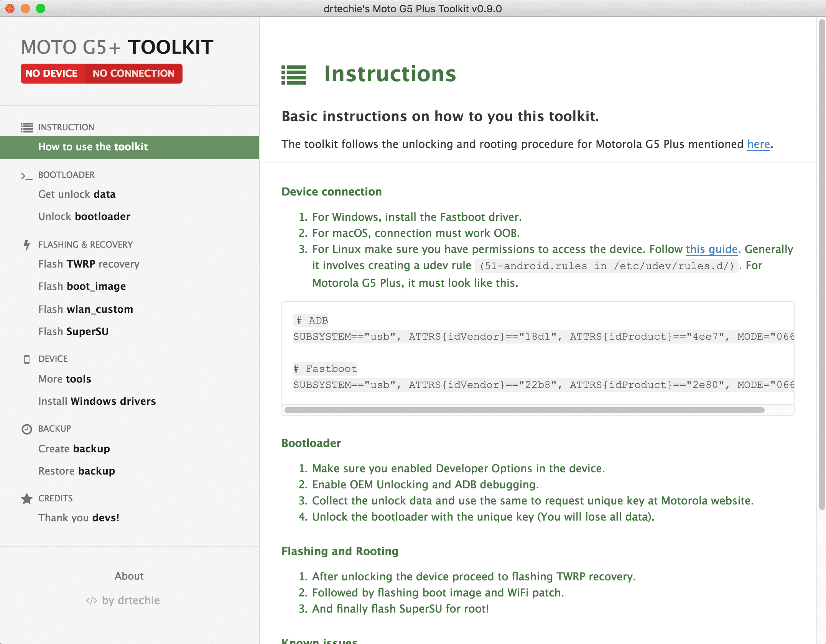Image resolution: width=826 pixels, height=644 pixels.
Task: Click the Fastboot SUBSYSTEM rule with idVendor 22b8
Action: point(543,385)
